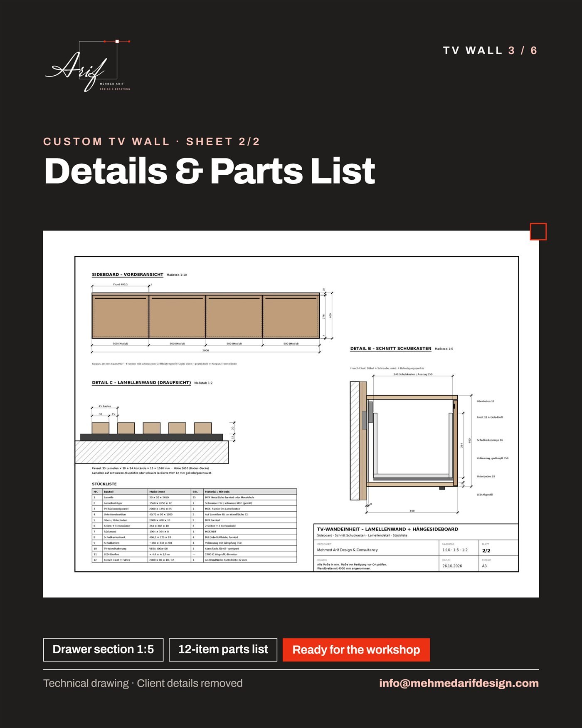Select the "Rückwand" parts table row
This screenshot has width=582, height=728.
(194, 531)
